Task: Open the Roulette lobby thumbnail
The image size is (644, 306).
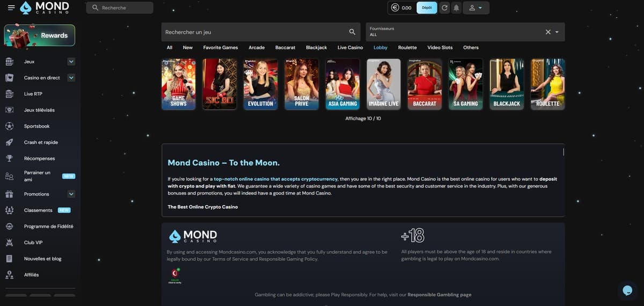Action: pyautogui.click(x=548, y=84)
